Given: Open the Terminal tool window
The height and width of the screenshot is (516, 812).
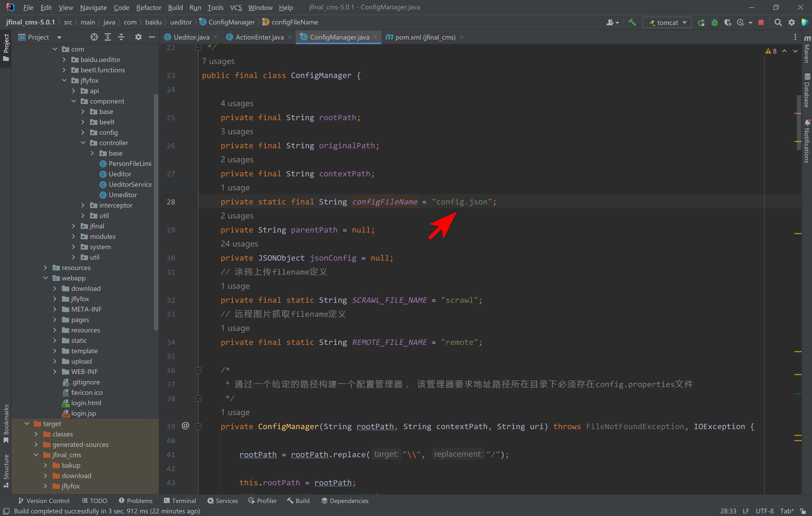Looking at the screenshot, I should [x=180, y=500].
